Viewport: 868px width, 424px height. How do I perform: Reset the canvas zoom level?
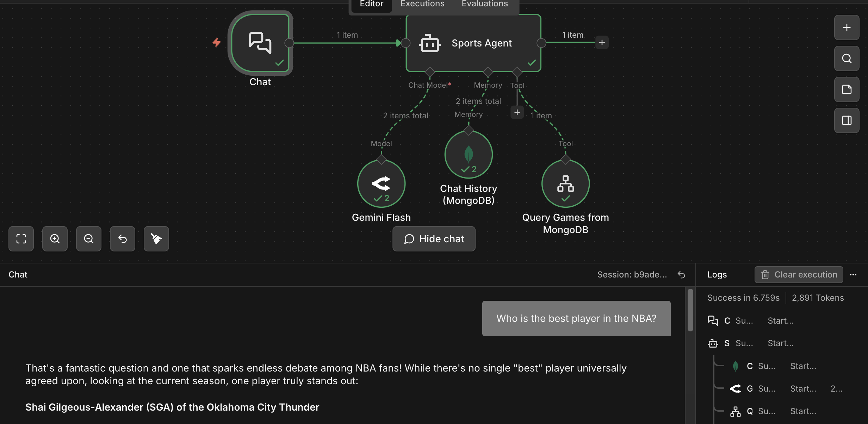coord(122,239)
